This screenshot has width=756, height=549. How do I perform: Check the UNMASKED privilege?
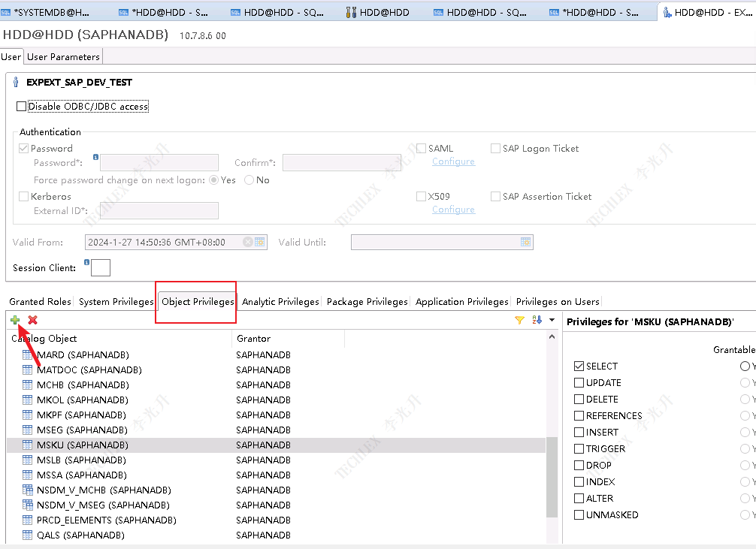point(579,514)
